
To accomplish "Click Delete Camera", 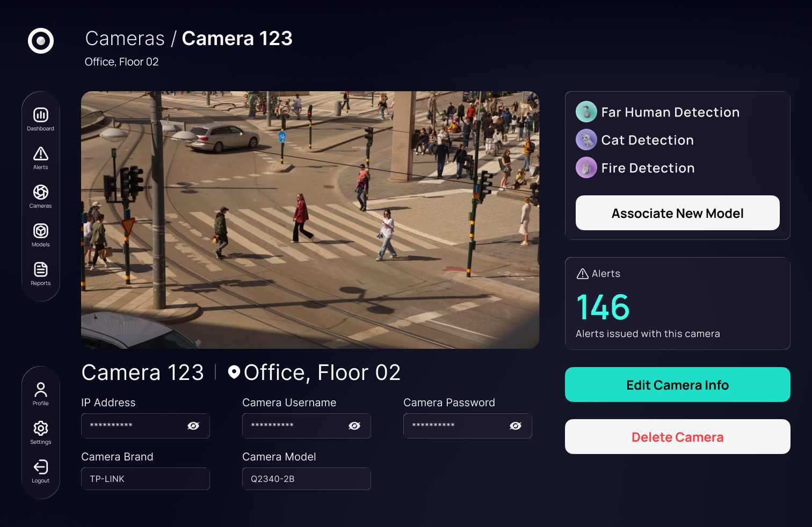I will pyautogui.click(x=677, y=437).
